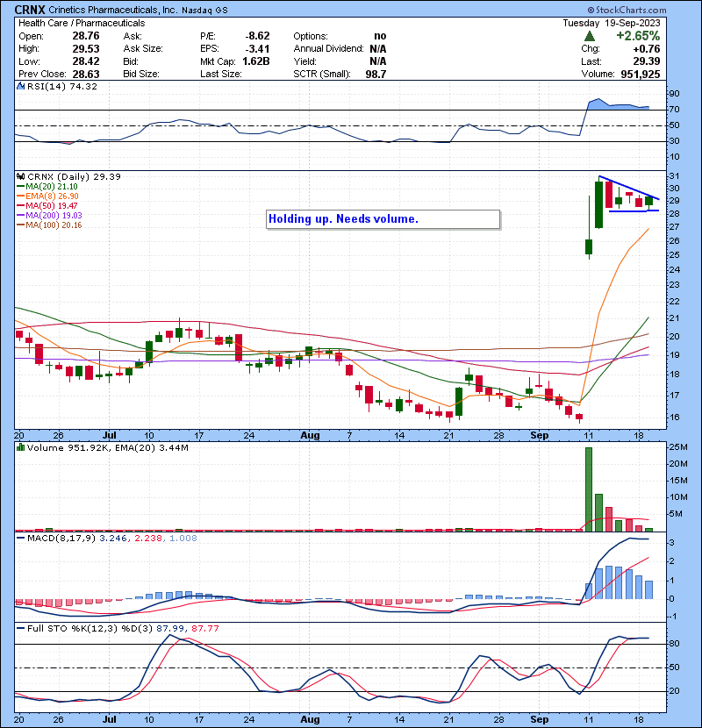Click the MACD(8,17,9) indicator label

tap(62, 539)
